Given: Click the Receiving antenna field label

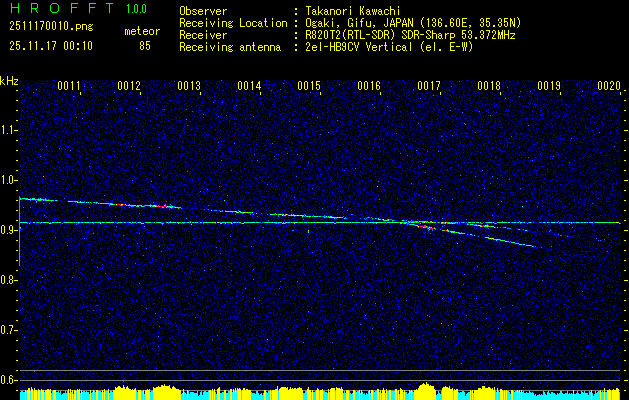Looking at the screenshot, I should tap(230, 47).
